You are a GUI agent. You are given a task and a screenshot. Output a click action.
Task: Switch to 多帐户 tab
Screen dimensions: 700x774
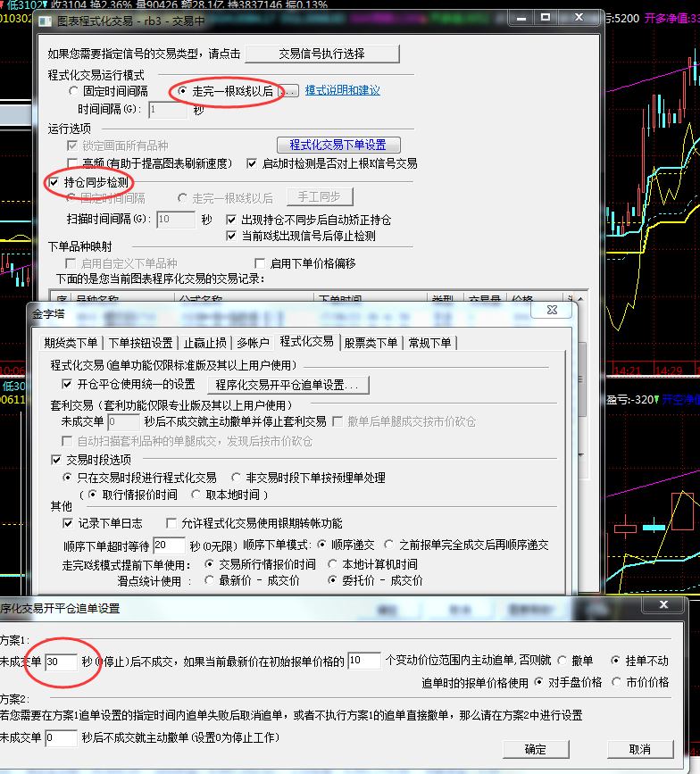pos(253,343)
